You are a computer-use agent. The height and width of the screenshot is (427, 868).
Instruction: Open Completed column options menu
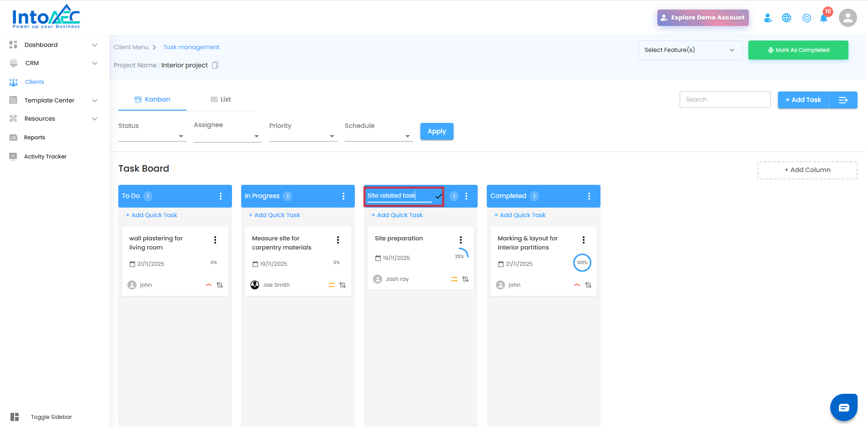click(x=589, y=196)
